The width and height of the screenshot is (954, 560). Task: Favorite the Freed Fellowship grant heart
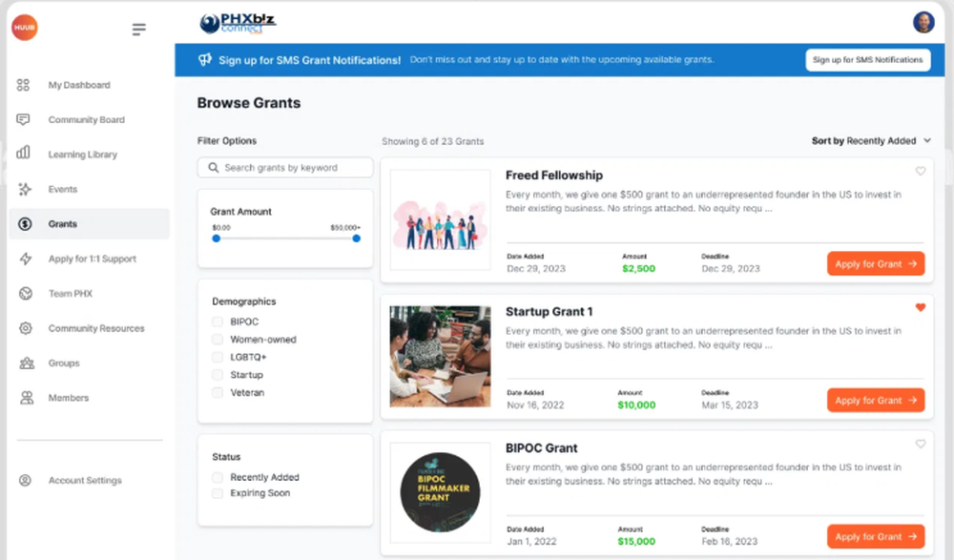pos(921,171)
